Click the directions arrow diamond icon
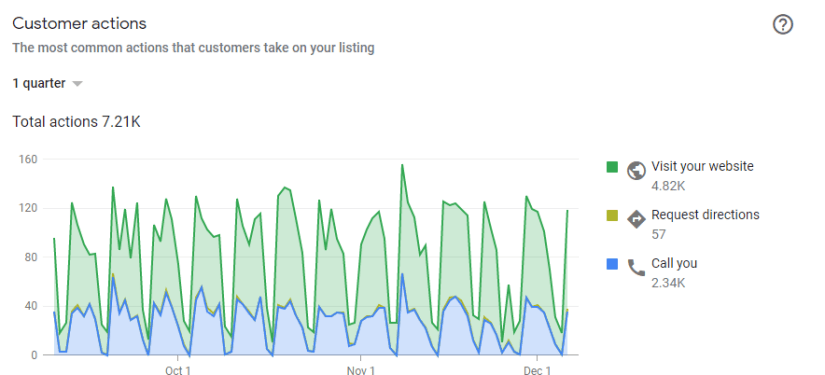The width and height of the screenshot is (825, 375). coord(636,219)
